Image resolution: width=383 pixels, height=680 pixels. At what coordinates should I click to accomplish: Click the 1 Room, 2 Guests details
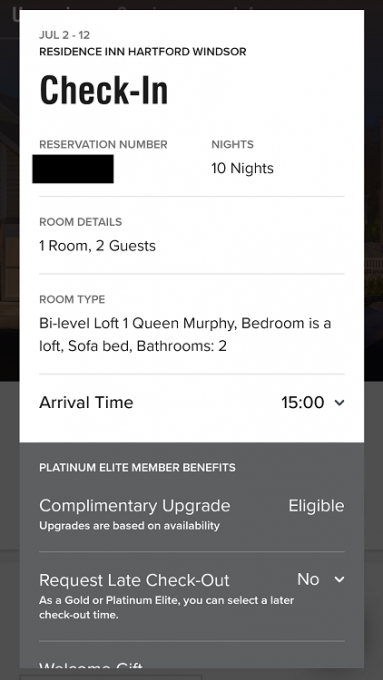97,246
